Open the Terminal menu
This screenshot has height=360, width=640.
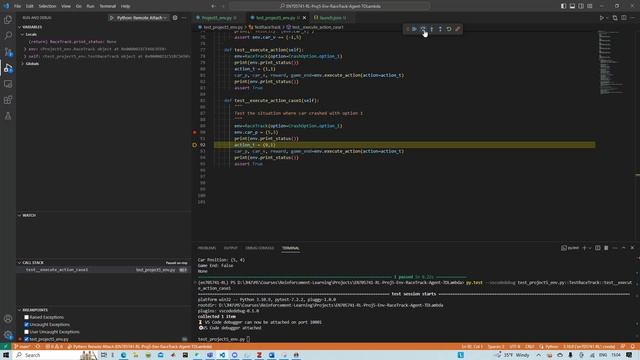[108, 6]
